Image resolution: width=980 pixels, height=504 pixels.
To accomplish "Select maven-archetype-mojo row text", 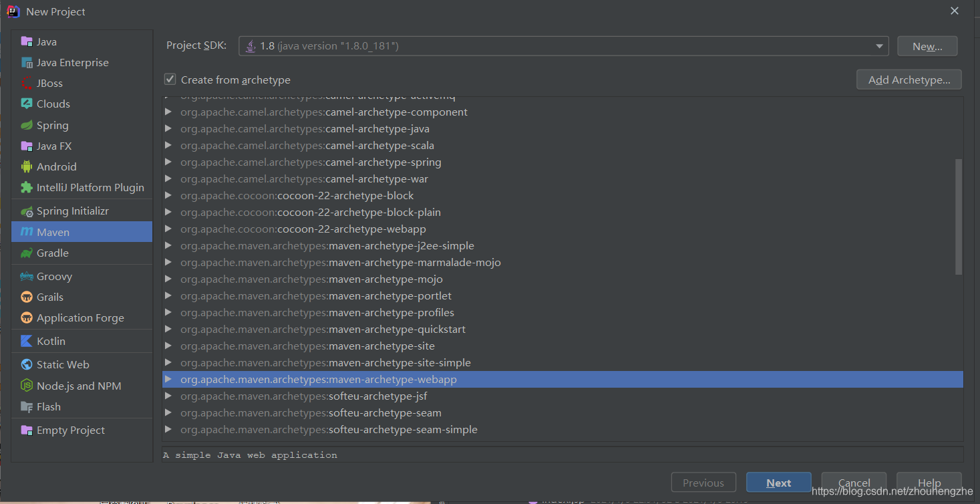I will [x=311, y=279].
